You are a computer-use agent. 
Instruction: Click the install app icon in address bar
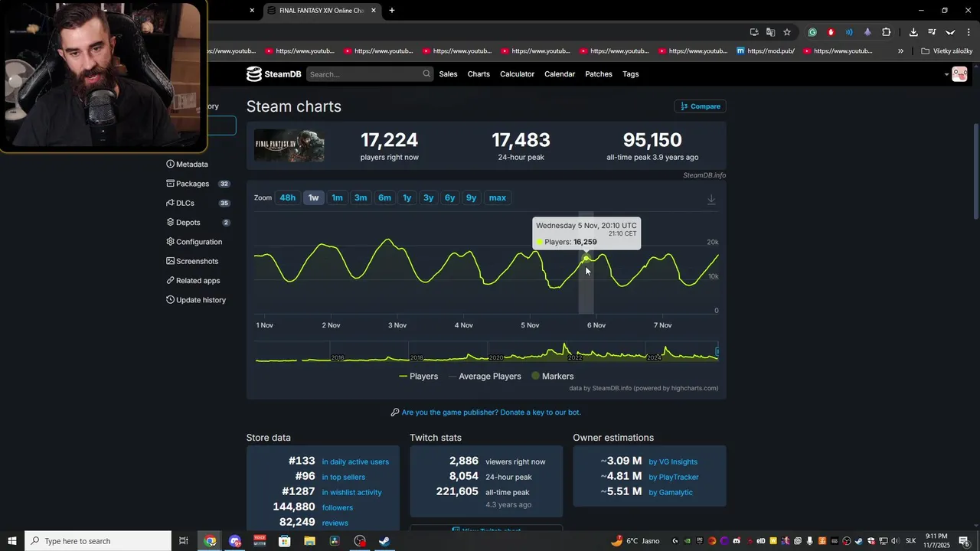pyautogui.click(x=754, y=32)
